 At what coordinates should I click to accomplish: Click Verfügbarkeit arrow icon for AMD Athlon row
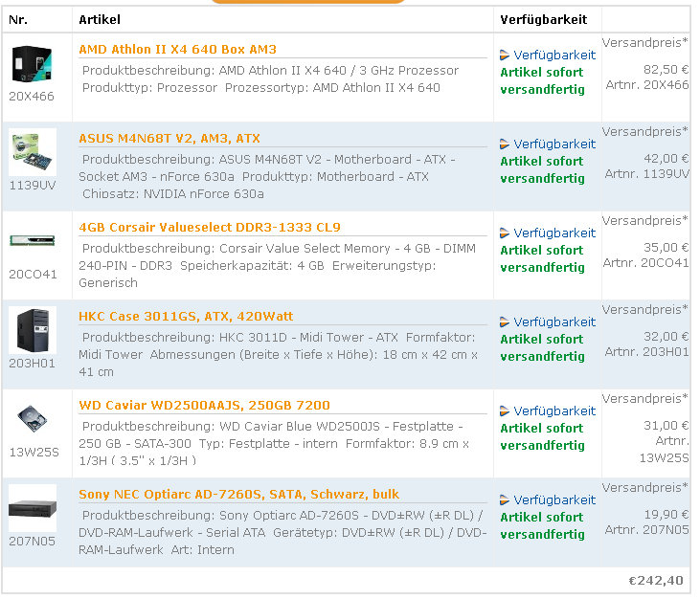click(505, 55)
